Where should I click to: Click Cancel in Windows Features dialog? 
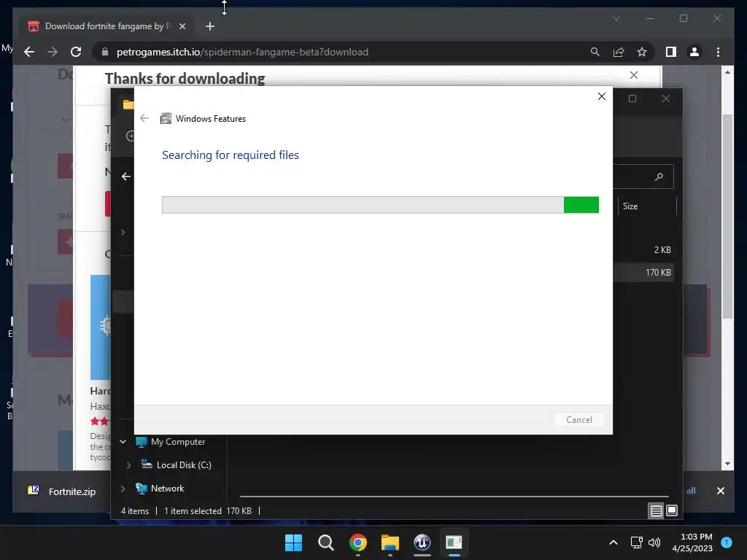tap(578, 419)
